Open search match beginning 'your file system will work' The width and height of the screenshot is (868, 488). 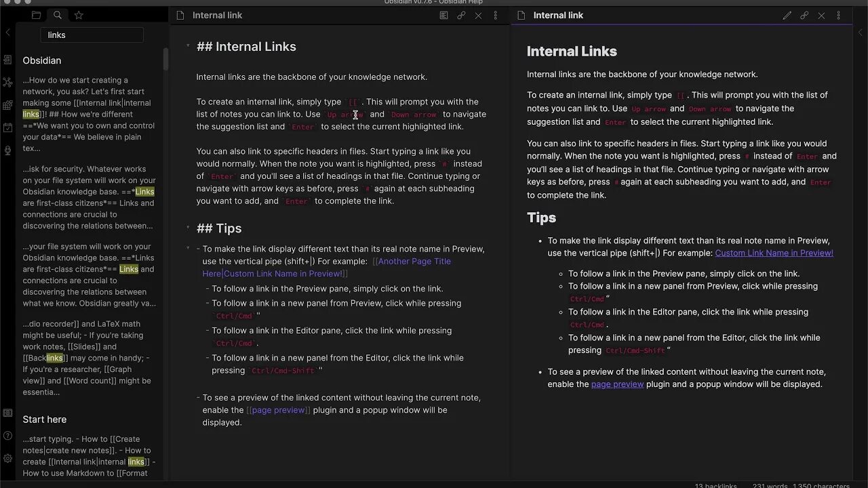tap(89, 275)
